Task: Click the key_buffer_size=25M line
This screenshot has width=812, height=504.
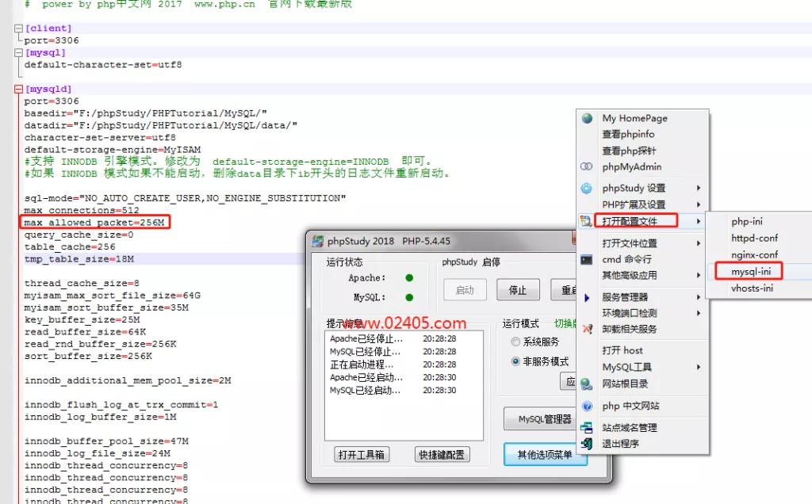Action: (x=82, y=320)
